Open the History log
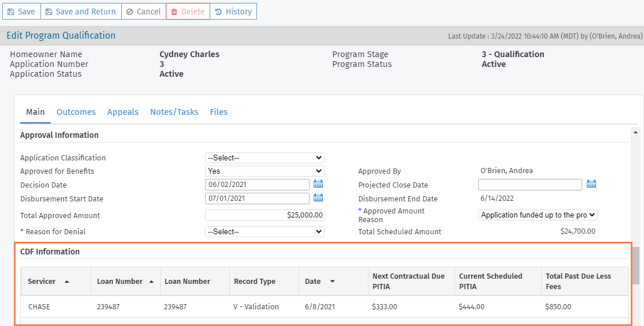 (233, 12)
